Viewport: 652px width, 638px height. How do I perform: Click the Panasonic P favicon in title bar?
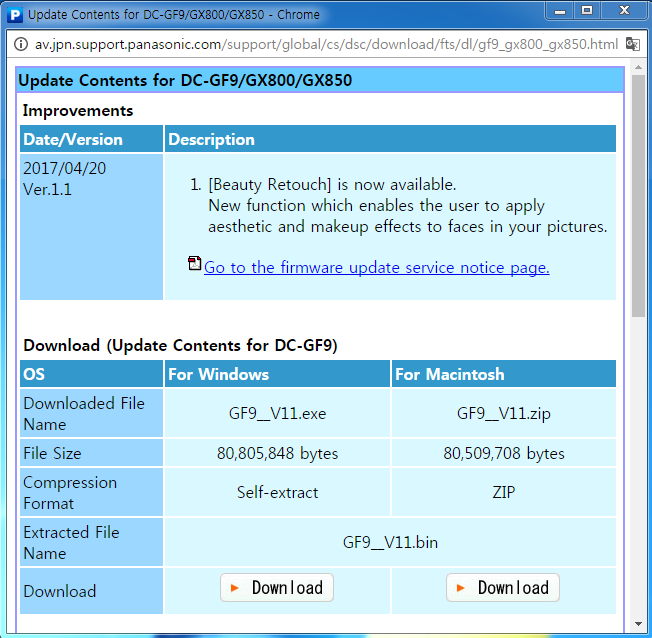click(15, 15)
